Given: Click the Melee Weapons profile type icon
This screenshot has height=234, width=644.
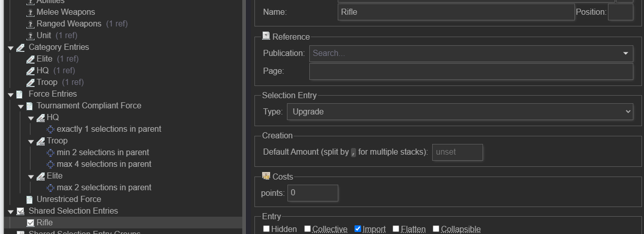Looking at the screenshot, I should pos(30,12).
